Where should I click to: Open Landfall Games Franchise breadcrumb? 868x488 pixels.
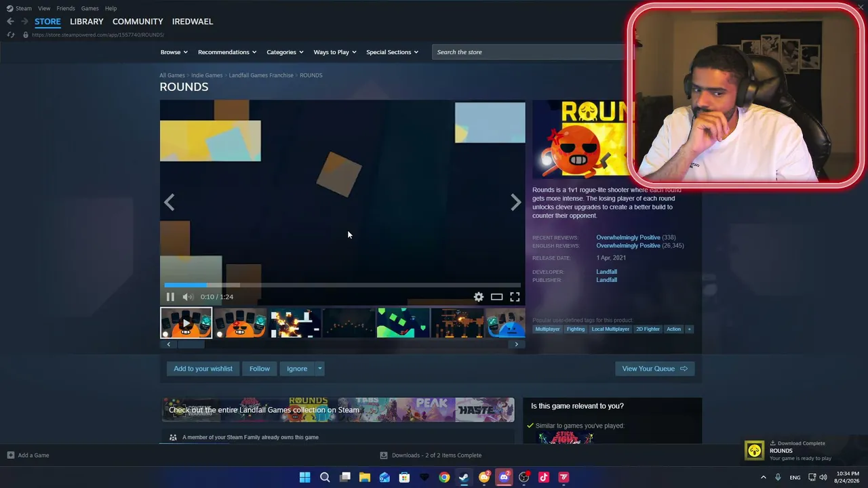(261, 75)
